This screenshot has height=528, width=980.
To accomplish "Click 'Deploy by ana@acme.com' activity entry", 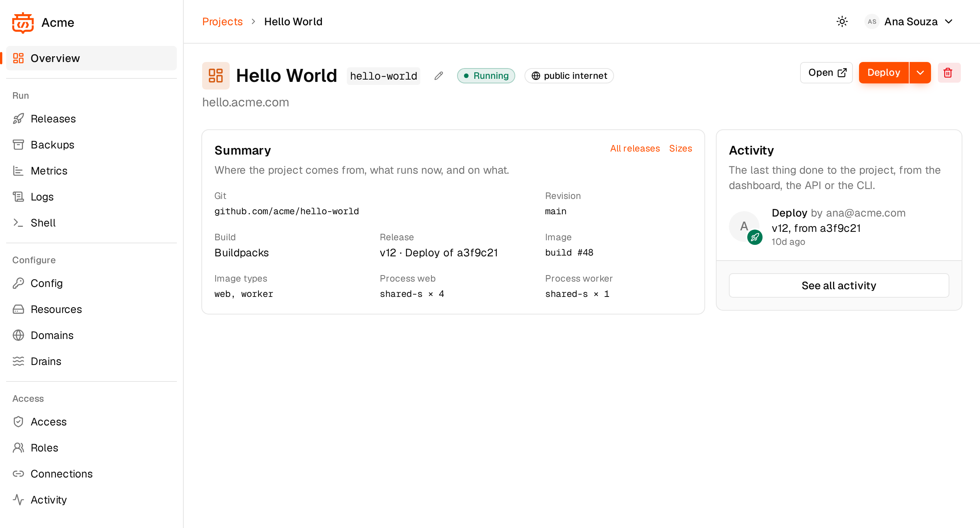I will 838,213.
